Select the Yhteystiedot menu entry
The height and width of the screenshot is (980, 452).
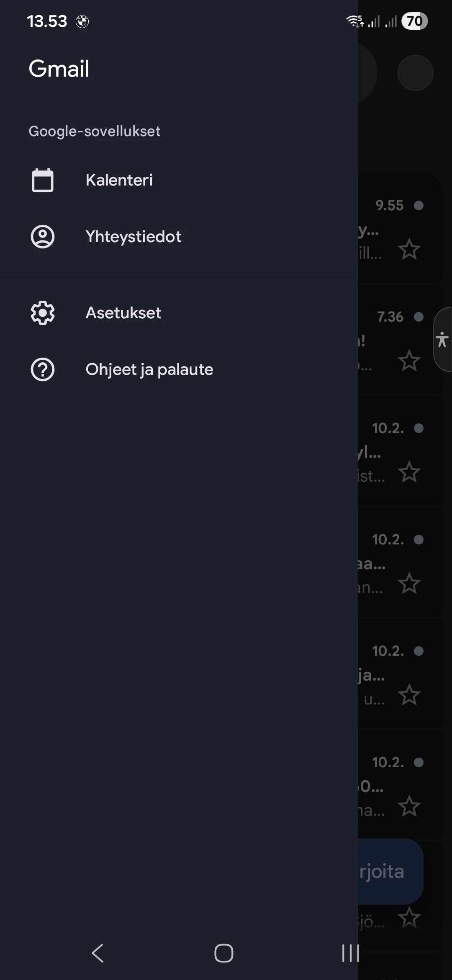pos(134,237)
